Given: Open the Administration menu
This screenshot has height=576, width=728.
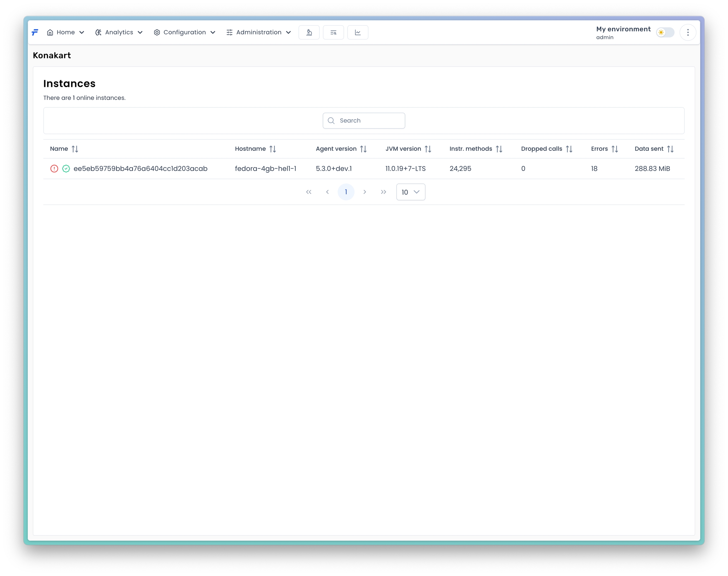Looking at the screenshot, I should [x=258, y=33].
